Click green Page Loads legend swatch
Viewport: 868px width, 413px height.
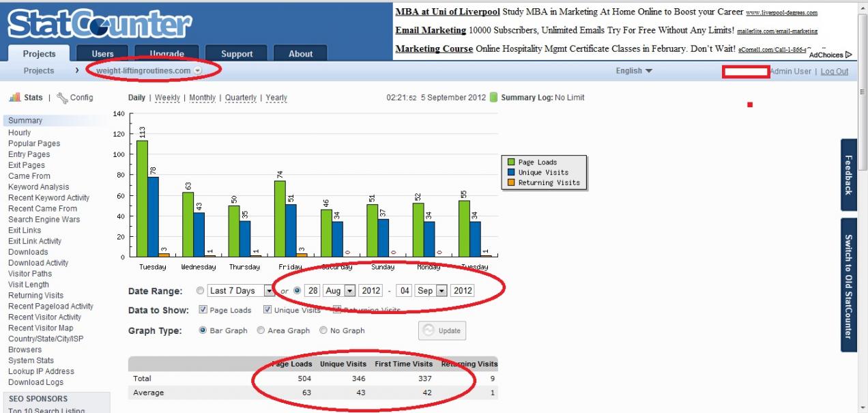tap(510, 162)
